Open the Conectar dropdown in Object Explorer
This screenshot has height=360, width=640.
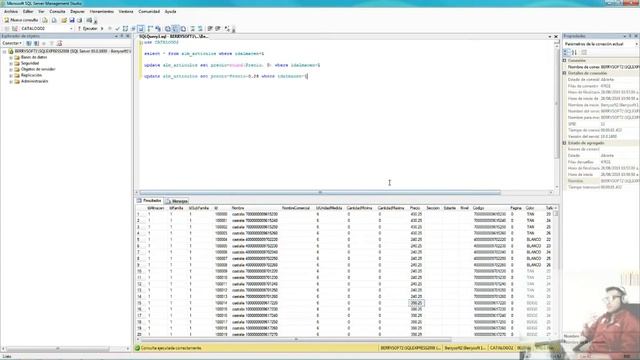12,43
